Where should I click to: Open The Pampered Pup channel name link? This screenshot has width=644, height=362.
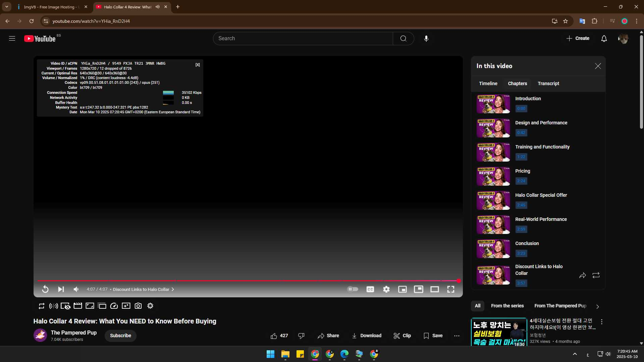click(74, 333)
